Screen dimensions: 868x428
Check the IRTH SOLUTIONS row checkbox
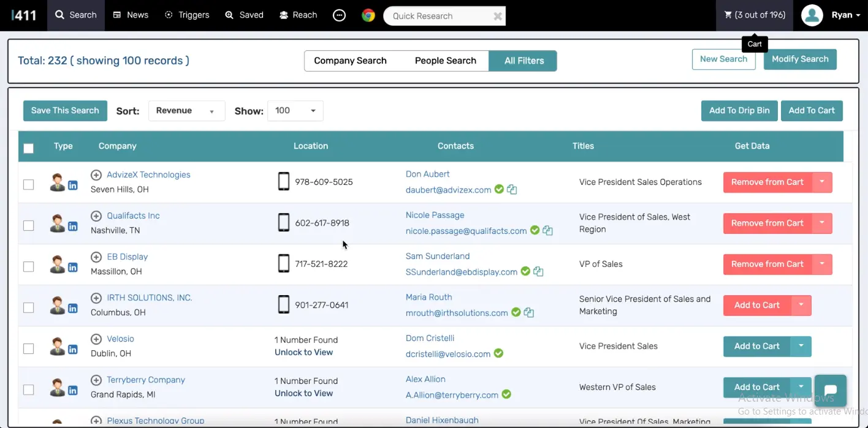tap(28, 307)
